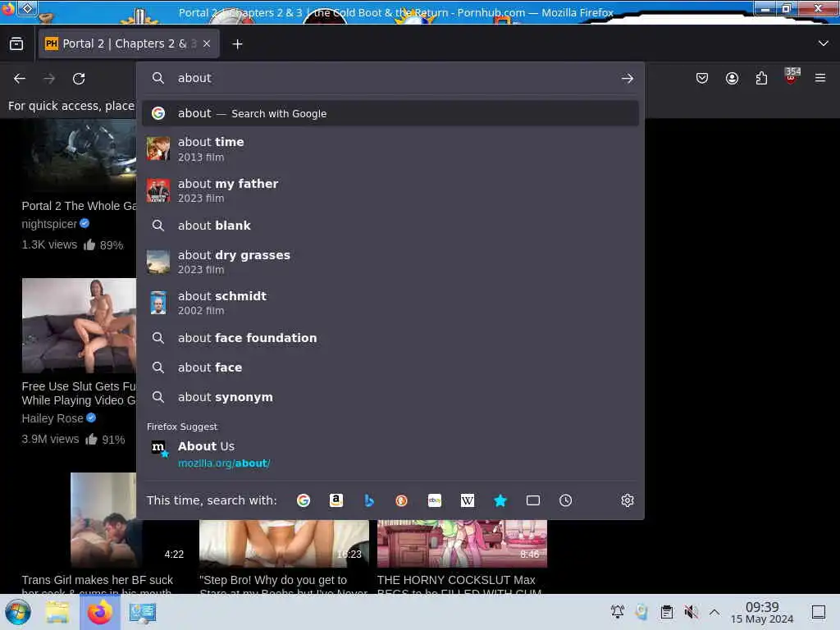This screenshot has width=840, height=630.
Task: Go forward one page
Action: [x=49, y=79]
